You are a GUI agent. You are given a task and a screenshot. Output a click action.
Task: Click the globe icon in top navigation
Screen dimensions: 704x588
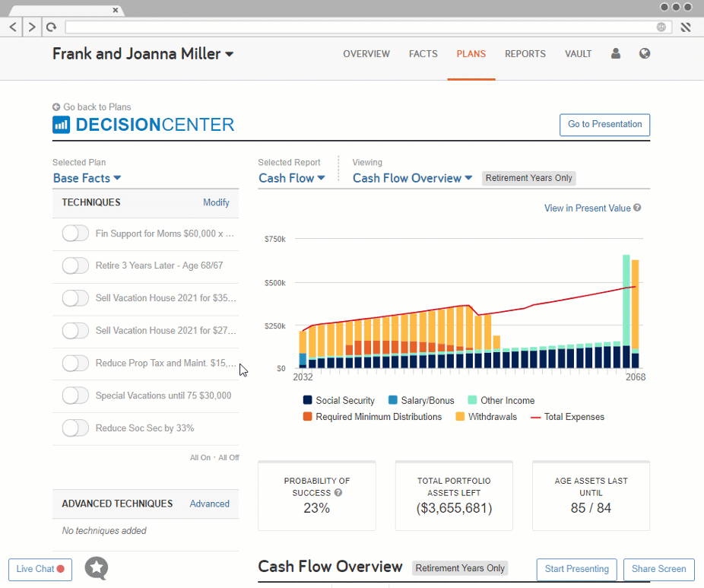(x=644, y=53)
